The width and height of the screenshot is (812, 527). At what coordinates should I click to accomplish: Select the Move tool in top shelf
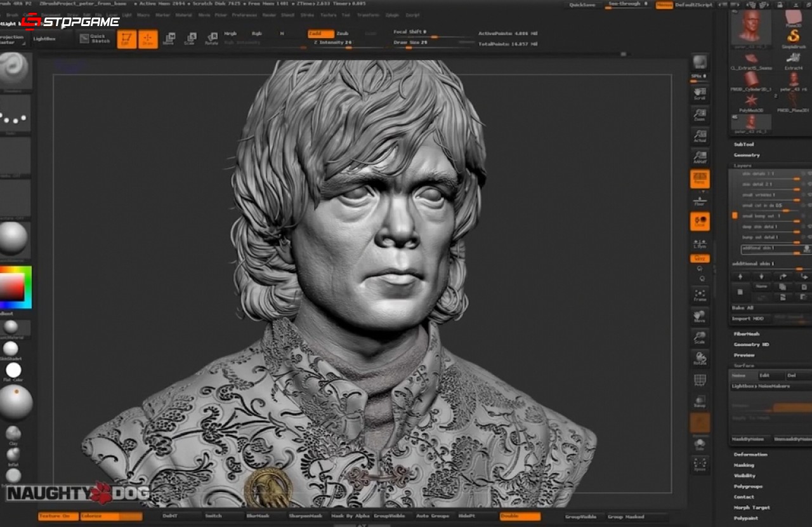[x=169, y=39]
